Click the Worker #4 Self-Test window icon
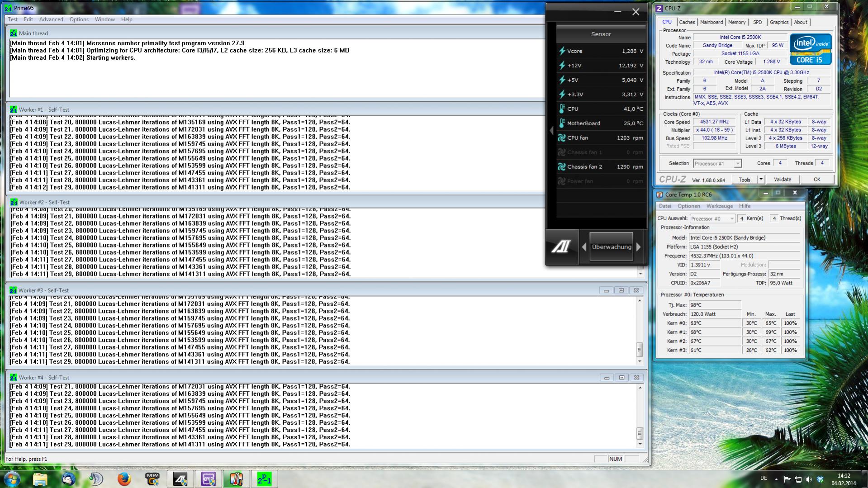Image resolution: width=868 pixels, height=488 pixels. (14, 377)
